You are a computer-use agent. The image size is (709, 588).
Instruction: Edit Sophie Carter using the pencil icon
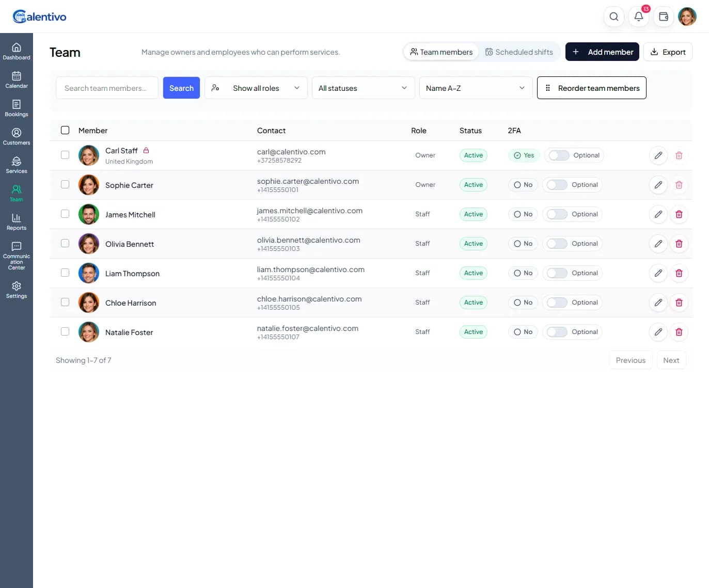coord(658,185)
